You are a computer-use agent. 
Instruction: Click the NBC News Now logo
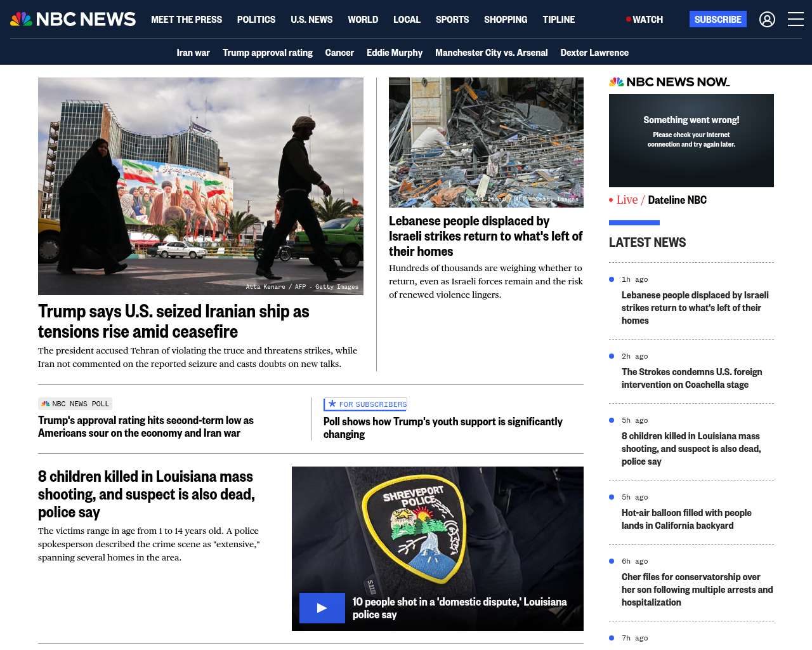tap(669, 82)
